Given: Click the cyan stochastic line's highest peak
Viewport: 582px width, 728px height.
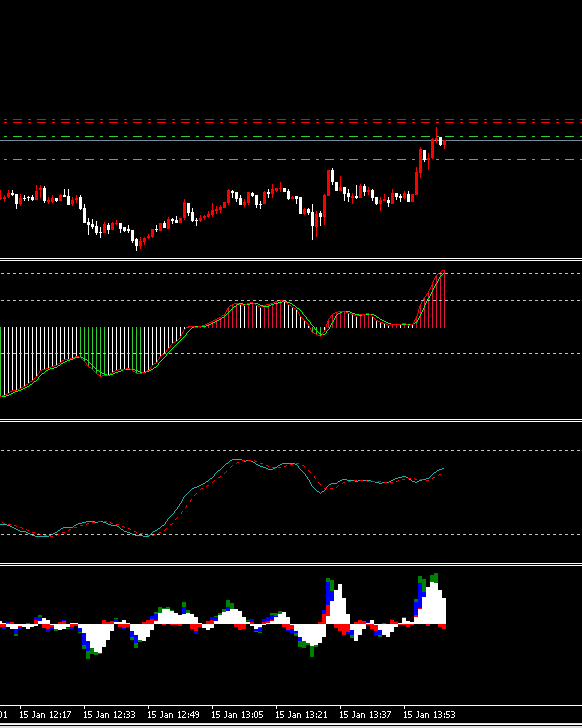Looking at the screenshot, I should pyautogui.click(x=237, y=460).
